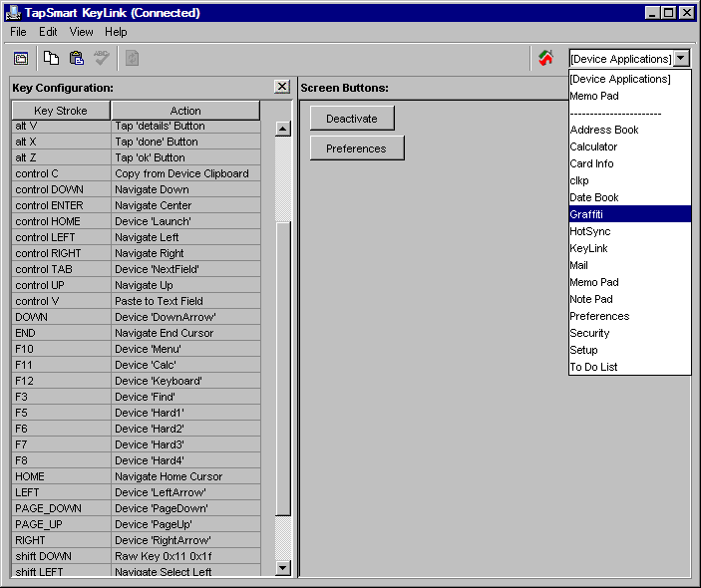Viewport: 701px width, 588px height.
Task: Choose Note Pad from the list
Action: pos(630,299)
